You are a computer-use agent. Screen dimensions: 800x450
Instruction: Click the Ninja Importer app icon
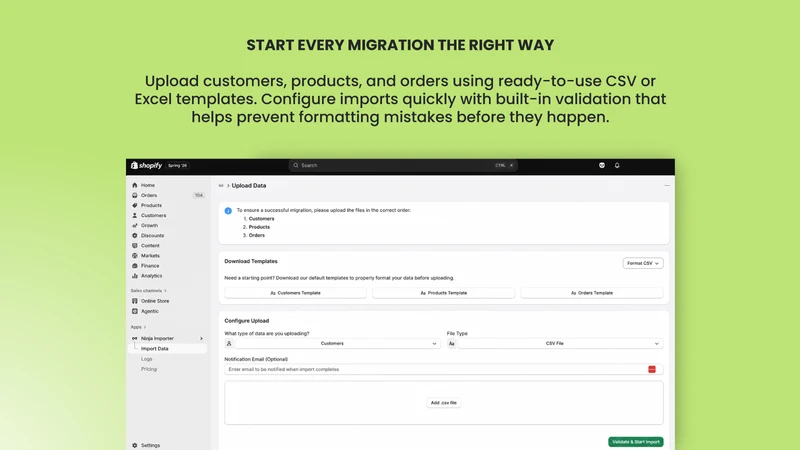point(135,338)
